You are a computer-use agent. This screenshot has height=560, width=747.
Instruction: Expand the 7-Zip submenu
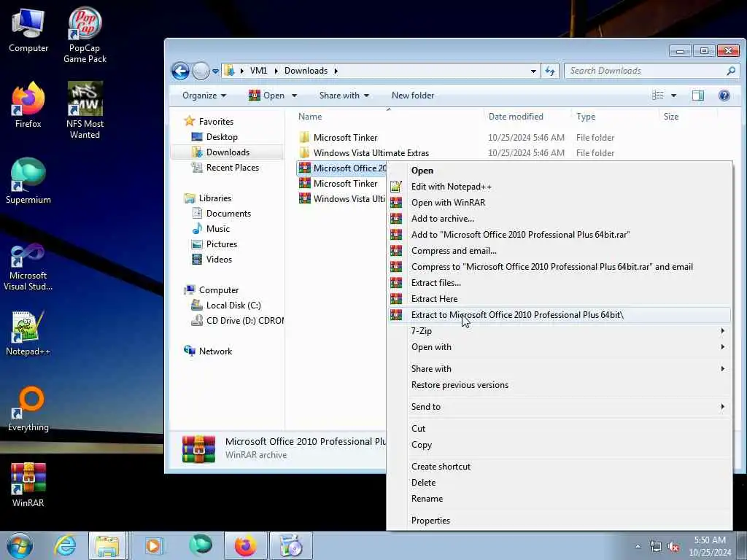point(559,331)
